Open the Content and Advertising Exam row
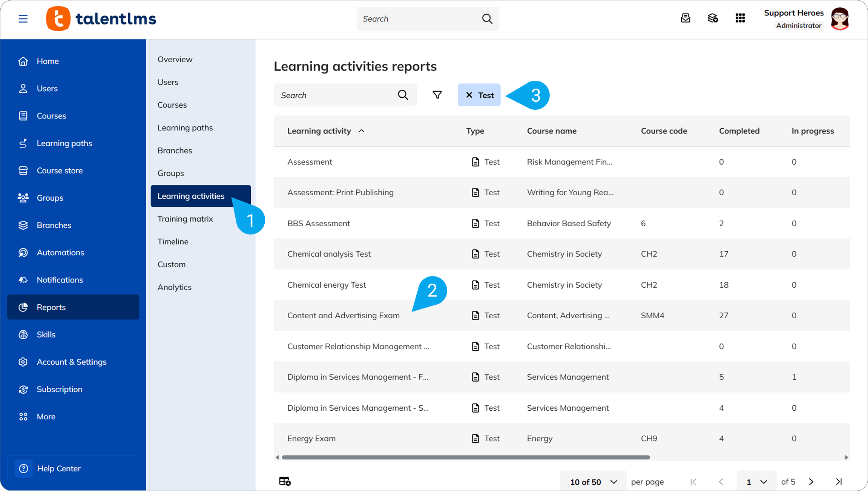Screen dimensions: 868x491 coord(562,315)
